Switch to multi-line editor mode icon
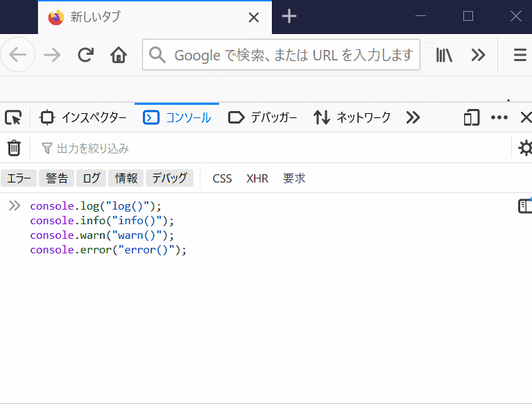 (525, 205)
